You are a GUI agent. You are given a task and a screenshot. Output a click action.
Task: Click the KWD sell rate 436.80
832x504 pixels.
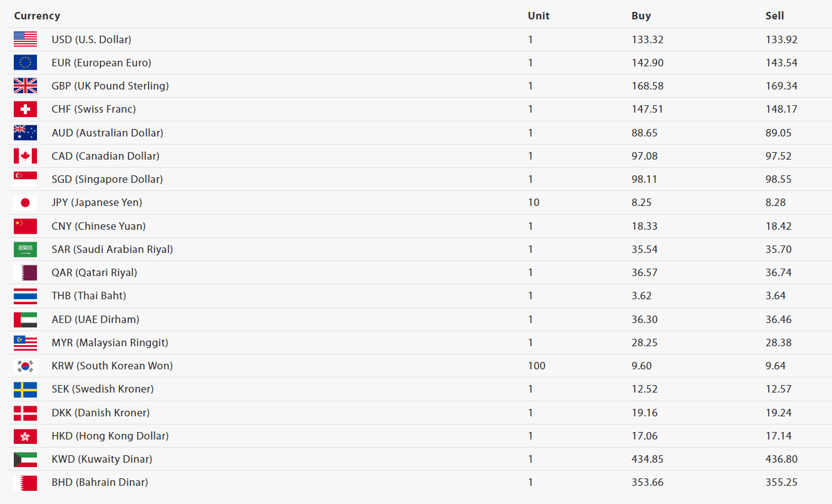pos(781,459)
